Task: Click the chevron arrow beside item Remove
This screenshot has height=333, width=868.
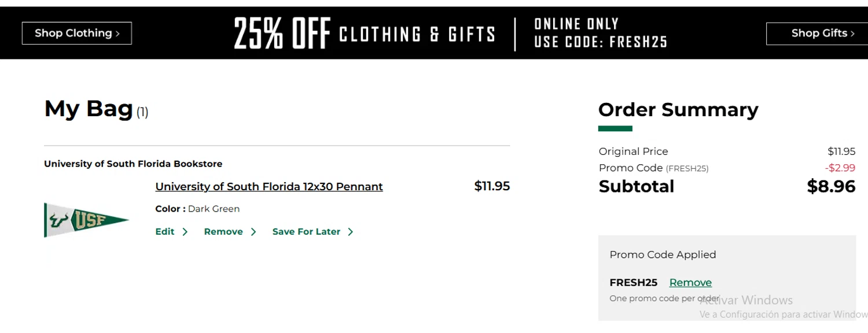Action: point(253,232)
